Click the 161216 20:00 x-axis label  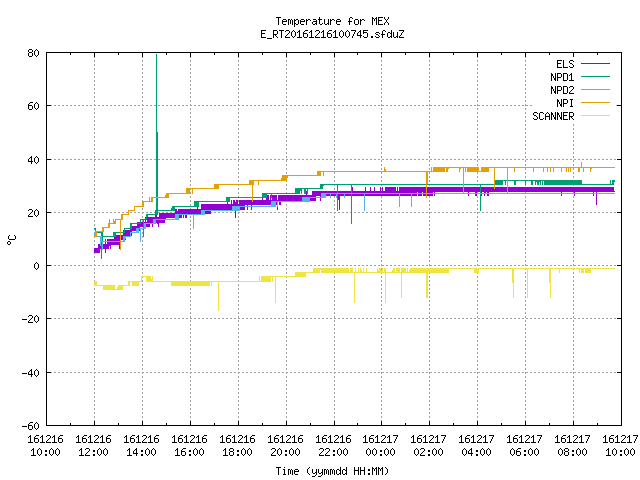coord(285,446)
